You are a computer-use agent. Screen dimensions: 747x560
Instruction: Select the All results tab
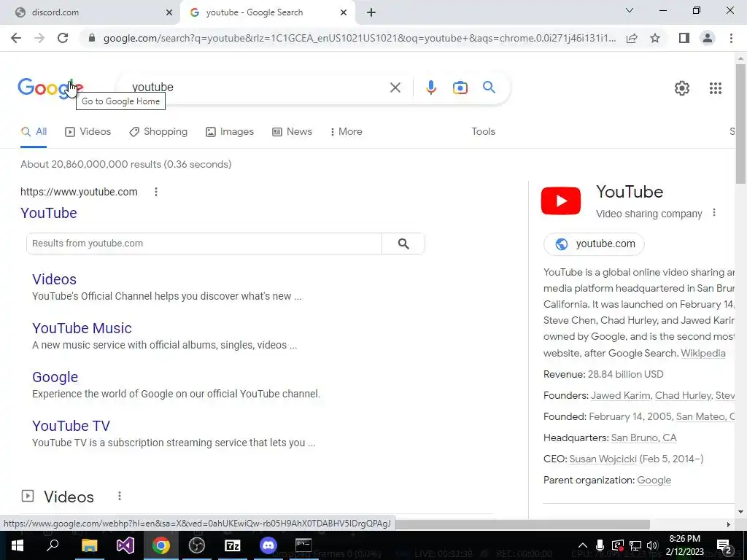pos(34,132)
